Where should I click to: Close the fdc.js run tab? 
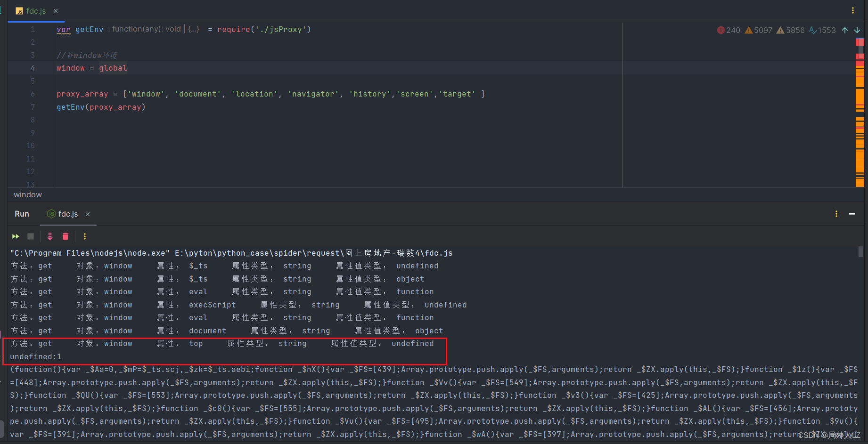tap(88, 214)
